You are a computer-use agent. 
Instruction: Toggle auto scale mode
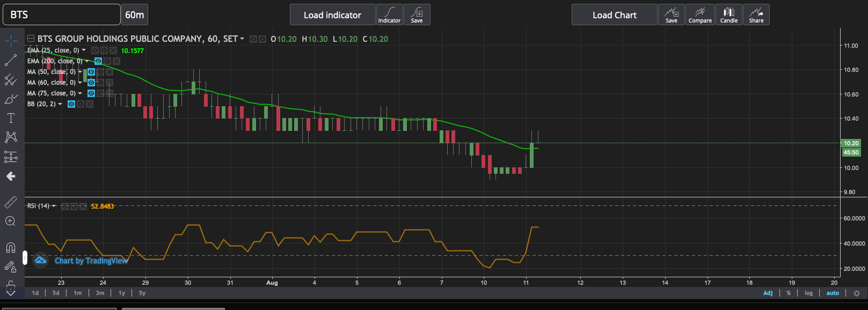pos(833,293)
